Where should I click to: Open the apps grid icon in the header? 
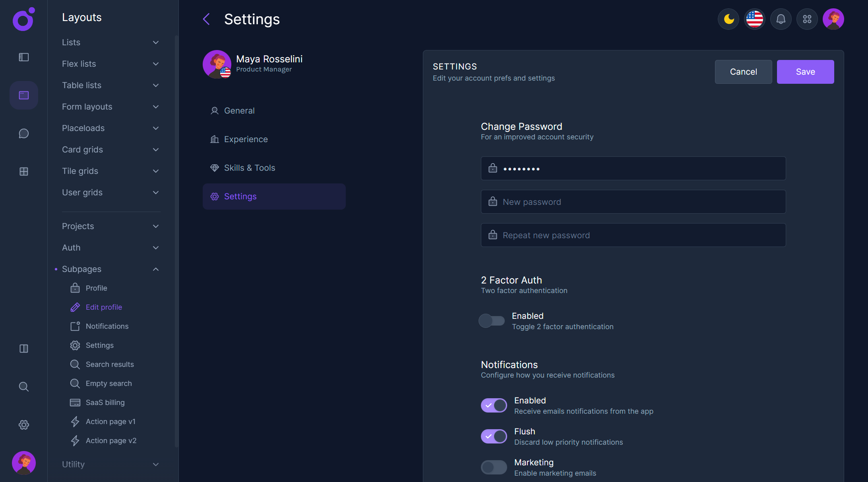(x=807, y=19)
